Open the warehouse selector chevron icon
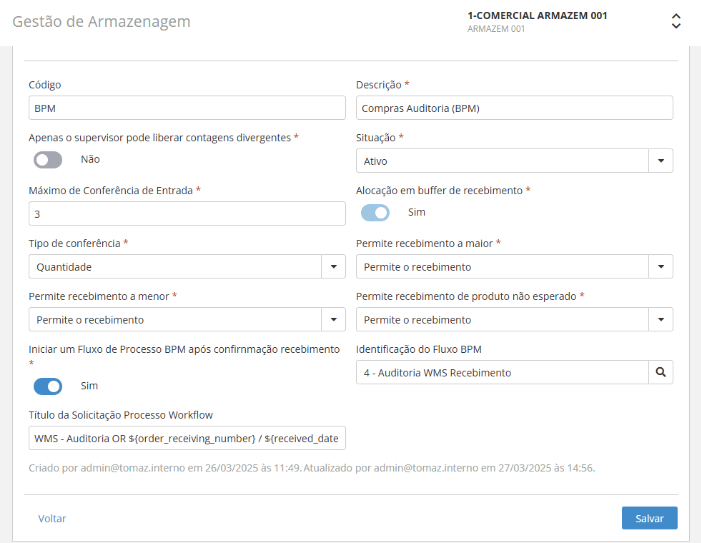The height and width of the screenshot is (543, 701). point(676,21)
